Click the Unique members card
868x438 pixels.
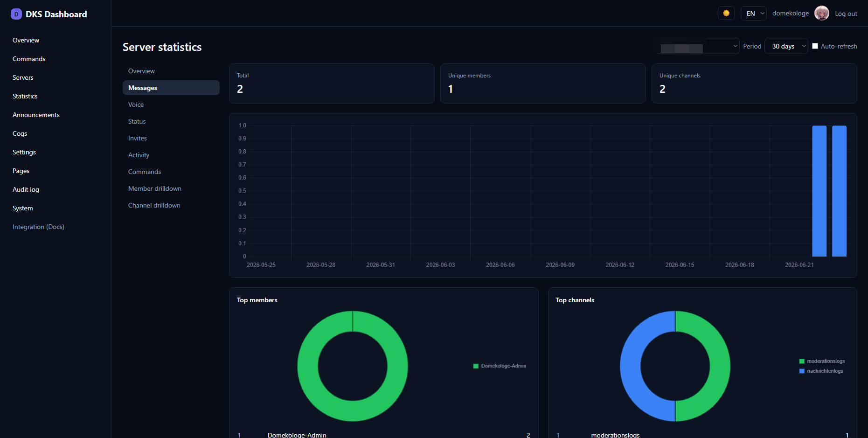(543, 83)
